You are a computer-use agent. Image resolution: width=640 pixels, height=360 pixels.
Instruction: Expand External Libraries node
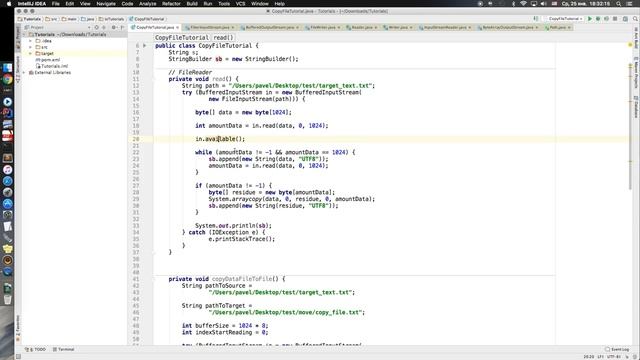pyautogui.click(x=24, y=73)
